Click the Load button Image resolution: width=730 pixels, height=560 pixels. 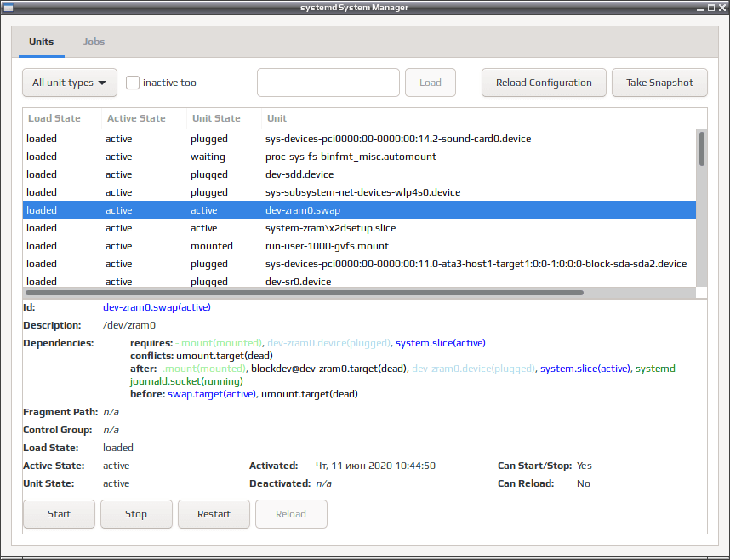[431, 83]
